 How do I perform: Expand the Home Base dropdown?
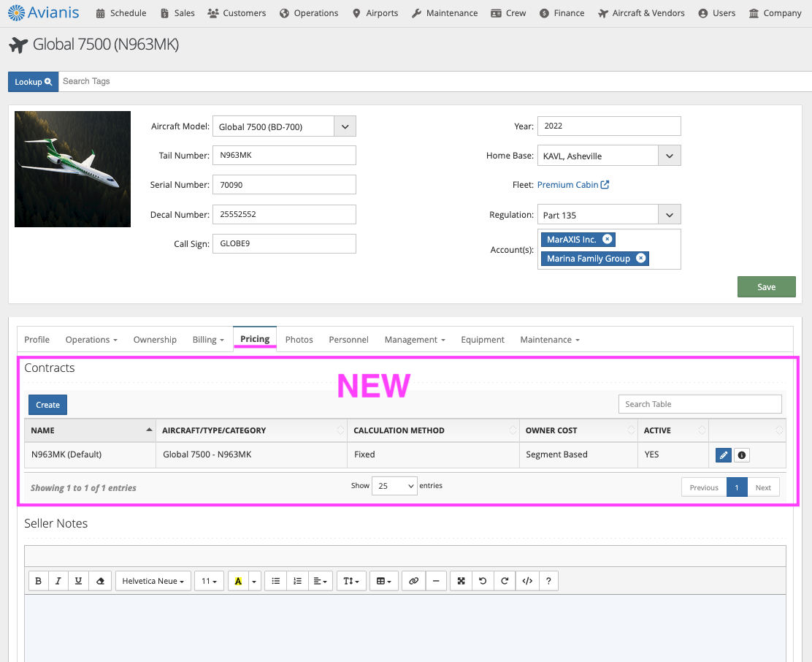[x=669, y=156]
